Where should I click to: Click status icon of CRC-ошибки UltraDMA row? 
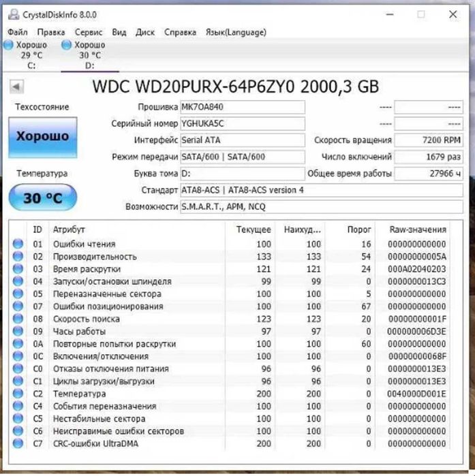(x=18, y=443)
